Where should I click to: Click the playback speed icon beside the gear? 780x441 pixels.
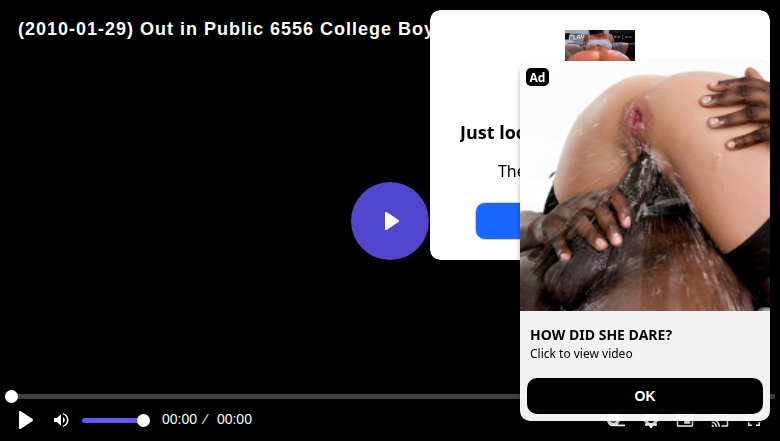616,423
